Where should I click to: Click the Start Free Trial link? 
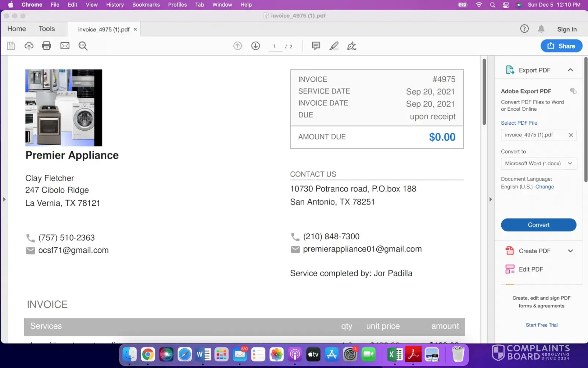click(x=541, y=325)
